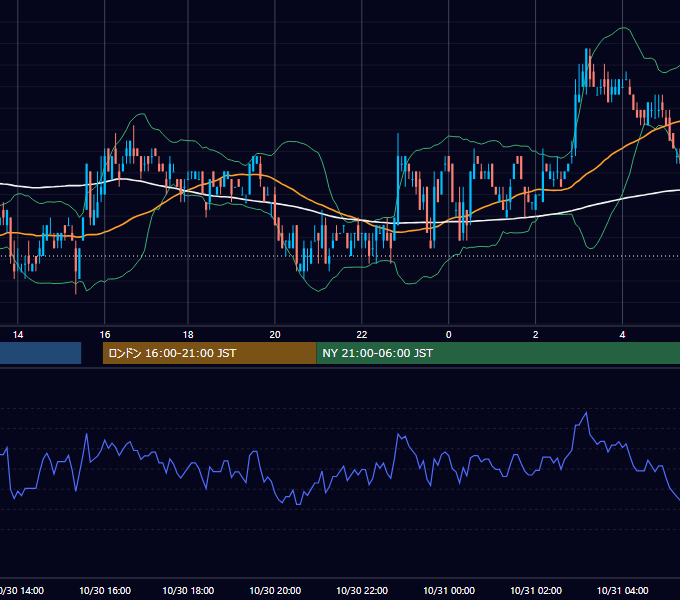Click the blue session bar left of ロンドン

[40, 353]
